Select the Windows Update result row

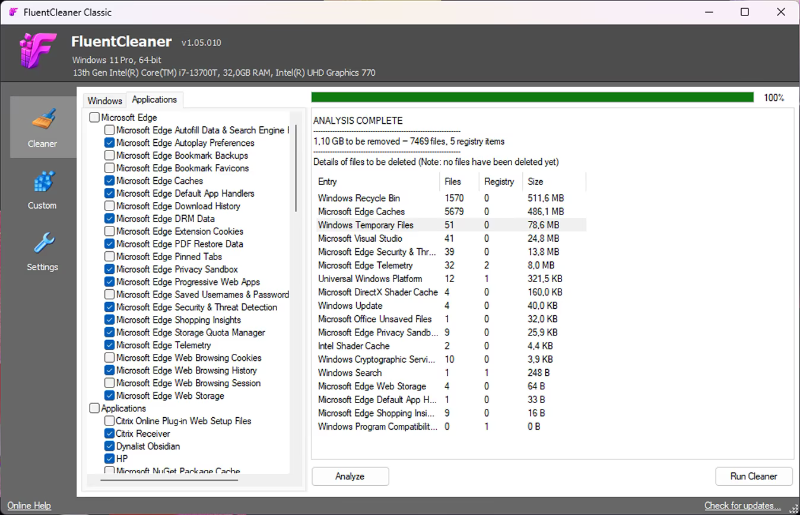click(x=451, y=305)
